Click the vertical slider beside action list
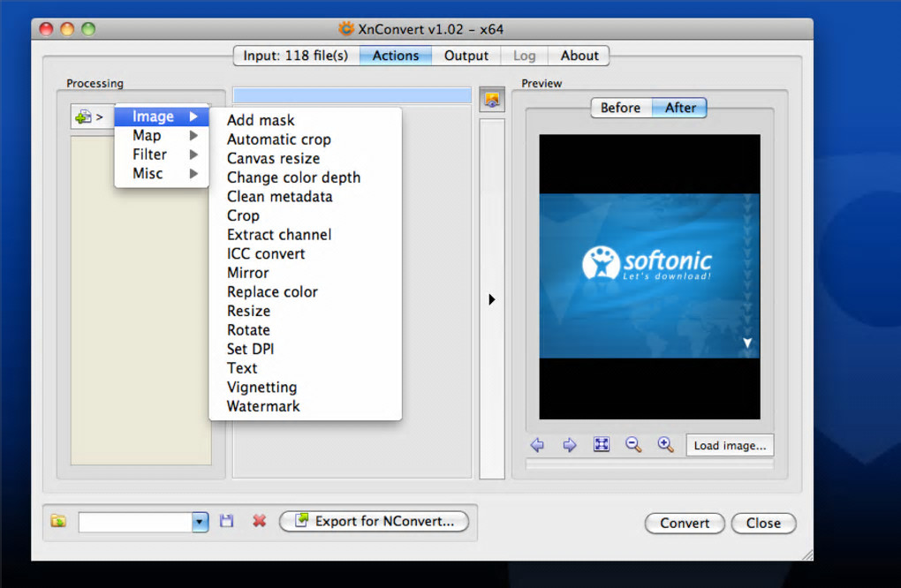Viewport: 901px width, 588px height. pyautogui.click(x=492, y=298)
